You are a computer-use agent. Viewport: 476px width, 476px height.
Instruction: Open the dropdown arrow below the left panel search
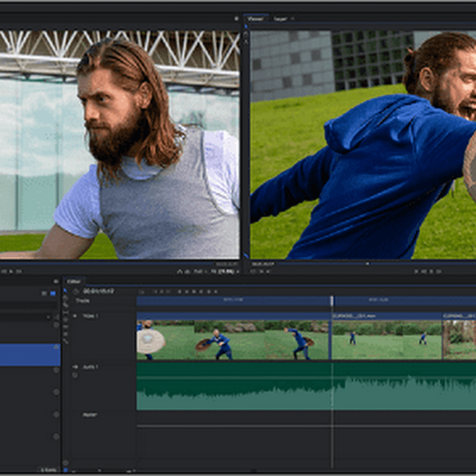(x=48, y=317)
